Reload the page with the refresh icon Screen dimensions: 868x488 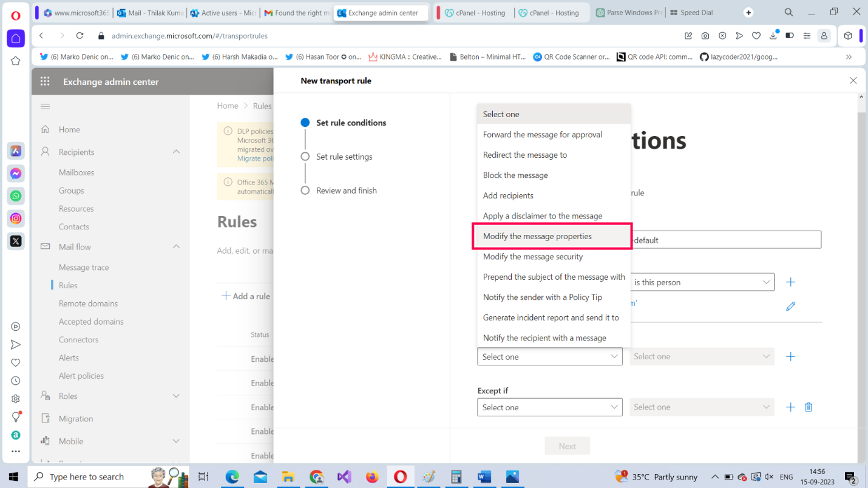(x=80, y=36)
